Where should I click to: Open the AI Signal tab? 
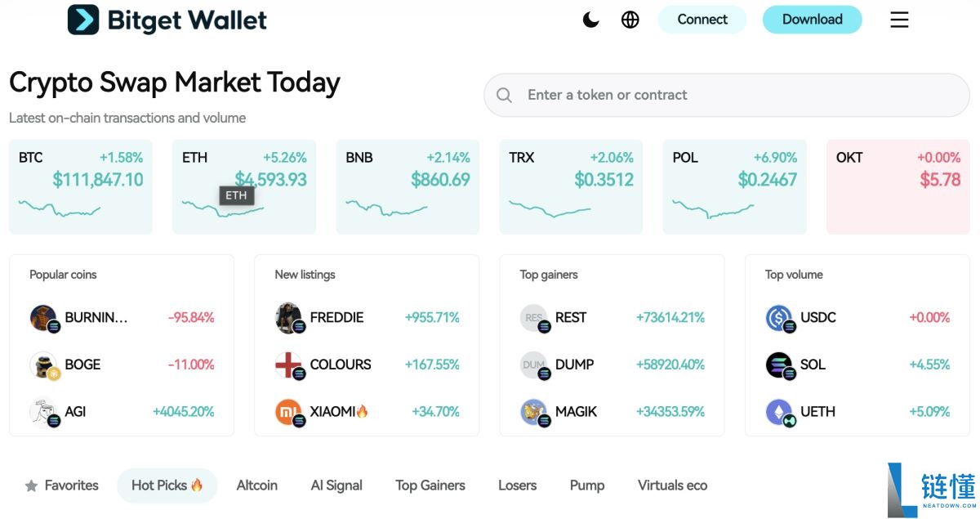[336, 485]
